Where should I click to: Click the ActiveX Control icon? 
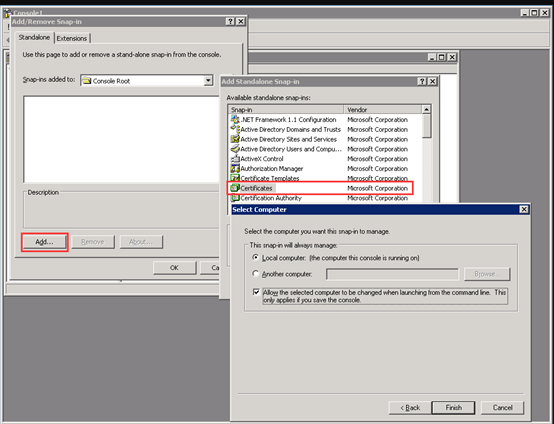pyautogui.click(x=235, y=159)
